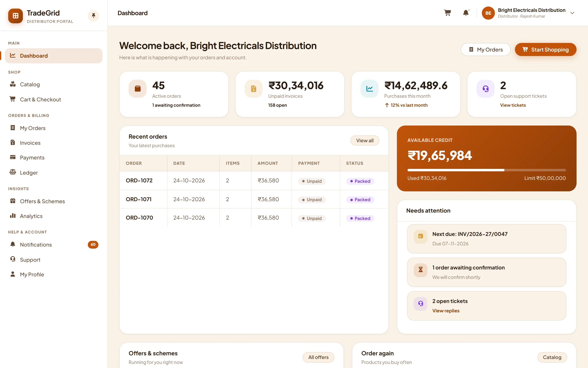Click the Open support tickets headset icon
The width and height of the screenshot is (588, 368).
click(486, 89)
